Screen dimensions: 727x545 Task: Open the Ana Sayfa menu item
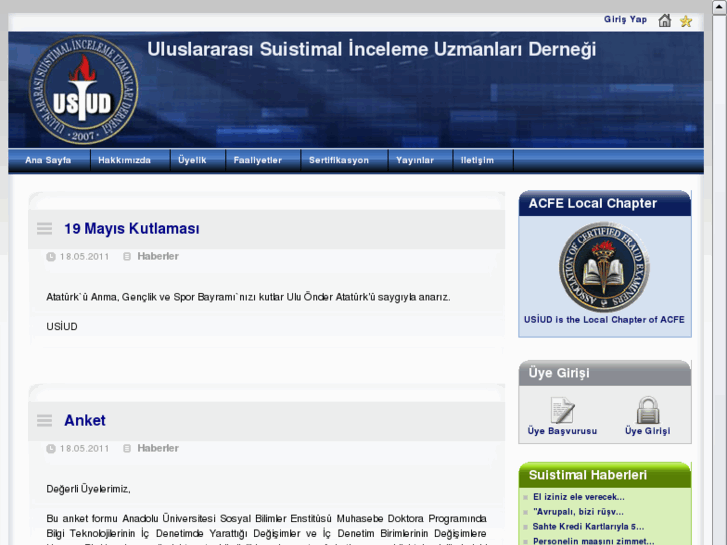(48, 160)
